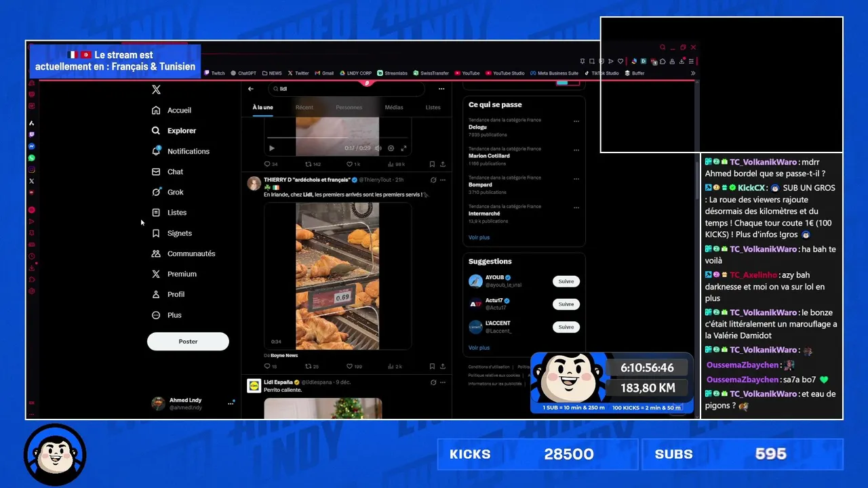Screen dimensions: 868x488
Task: Click the Poster button
Action: pos(188,342)
